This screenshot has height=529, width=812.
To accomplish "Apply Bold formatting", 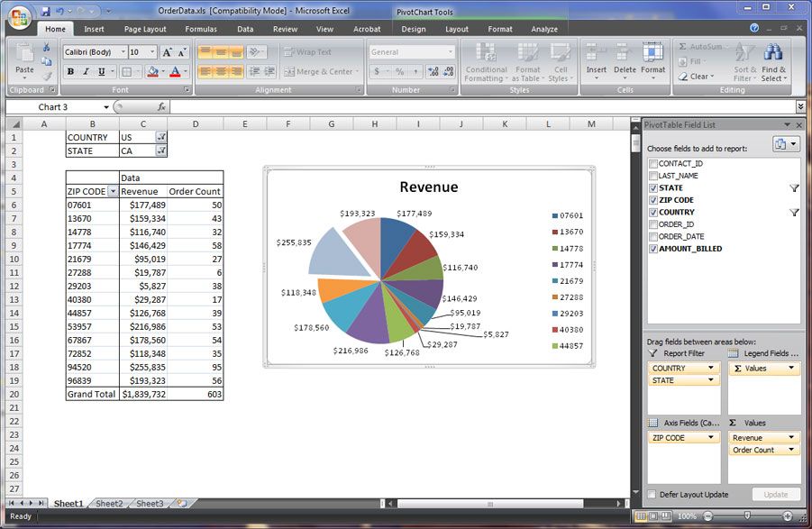I will coord(70,71).
